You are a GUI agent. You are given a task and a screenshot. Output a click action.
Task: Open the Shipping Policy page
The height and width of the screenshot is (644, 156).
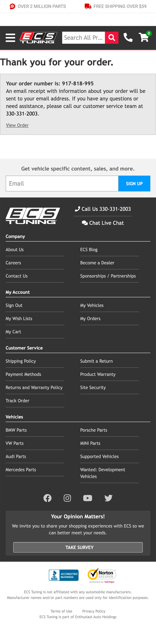point(21,361)
